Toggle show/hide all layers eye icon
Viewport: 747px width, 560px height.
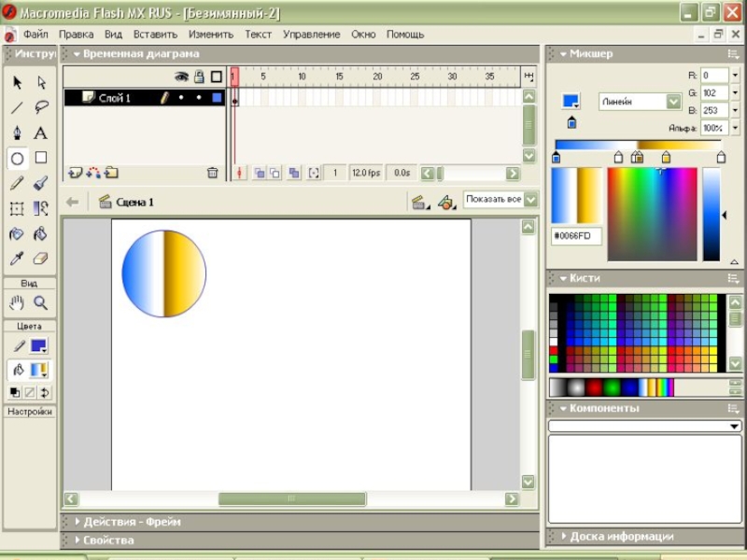click(x=181, y=77)
